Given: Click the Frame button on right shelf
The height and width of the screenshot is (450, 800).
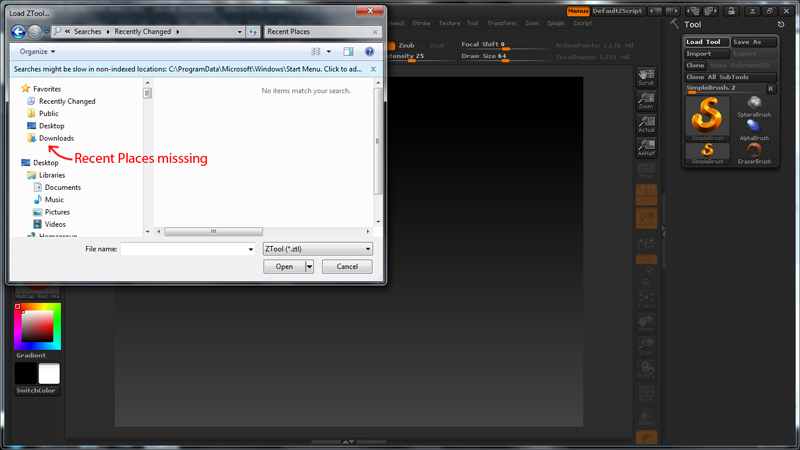Looking at the screenshot, I should coord(646,300).
